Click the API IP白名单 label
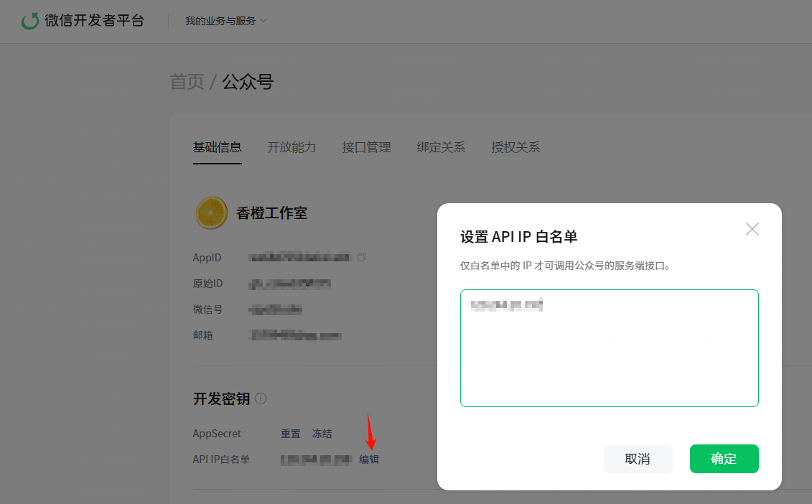812x504 pixels. (221, 459)
